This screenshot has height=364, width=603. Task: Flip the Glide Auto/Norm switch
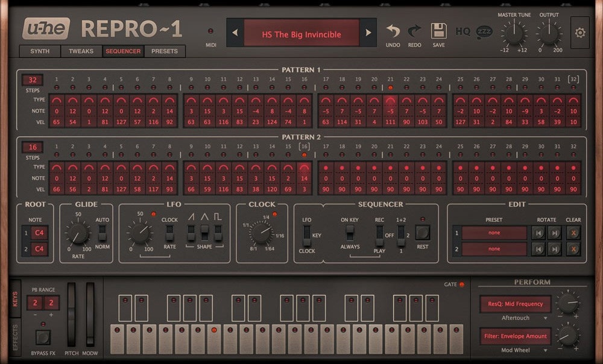click(x=102, y=233)
